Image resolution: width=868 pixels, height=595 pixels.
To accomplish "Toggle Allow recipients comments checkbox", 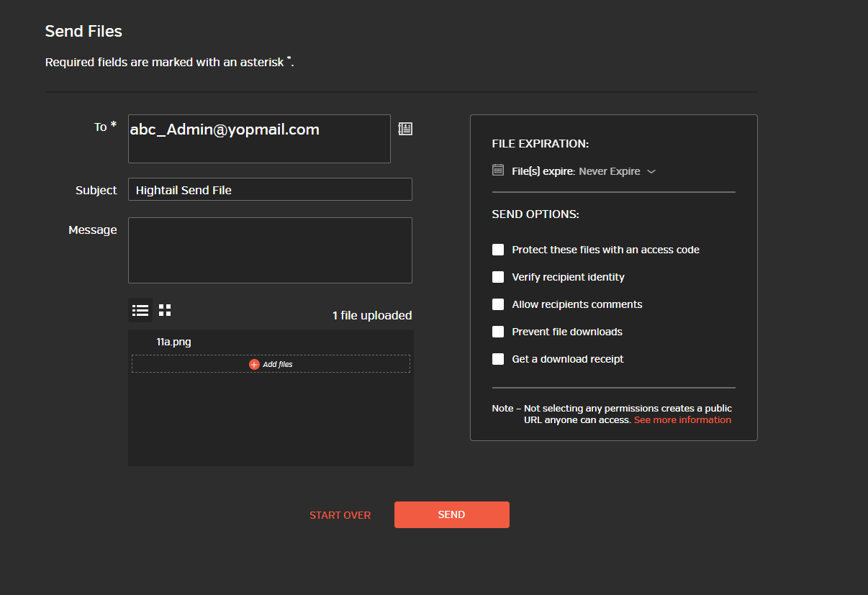I will point(498,304).
